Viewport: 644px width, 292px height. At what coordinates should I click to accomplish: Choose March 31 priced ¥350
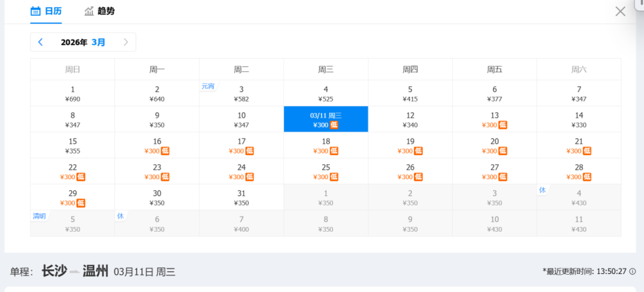tap(241, 197)
